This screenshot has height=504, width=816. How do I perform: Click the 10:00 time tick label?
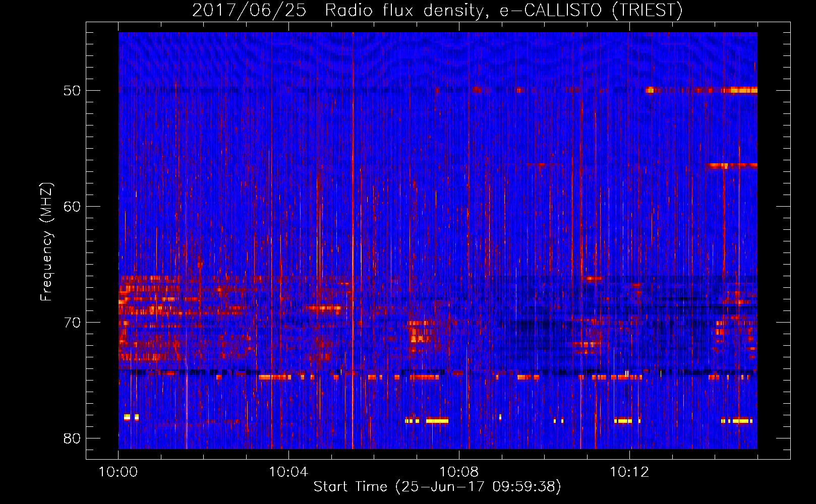click(119, 472)
